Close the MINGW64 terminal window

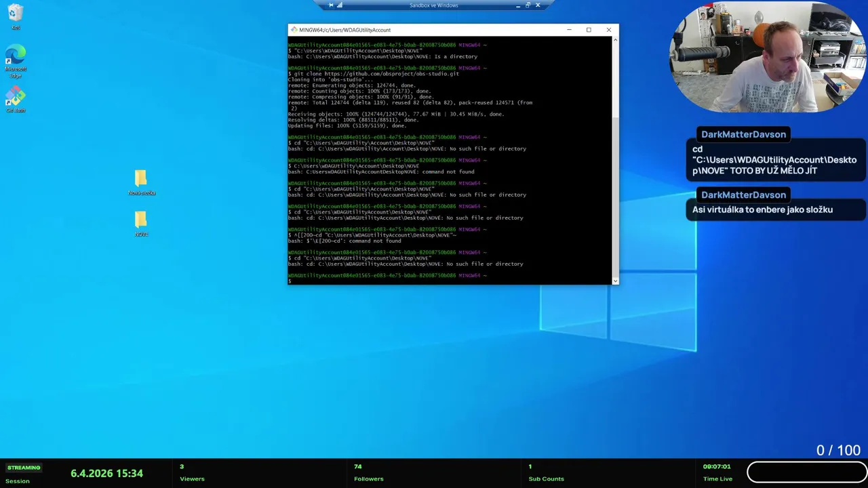(608, 30)
